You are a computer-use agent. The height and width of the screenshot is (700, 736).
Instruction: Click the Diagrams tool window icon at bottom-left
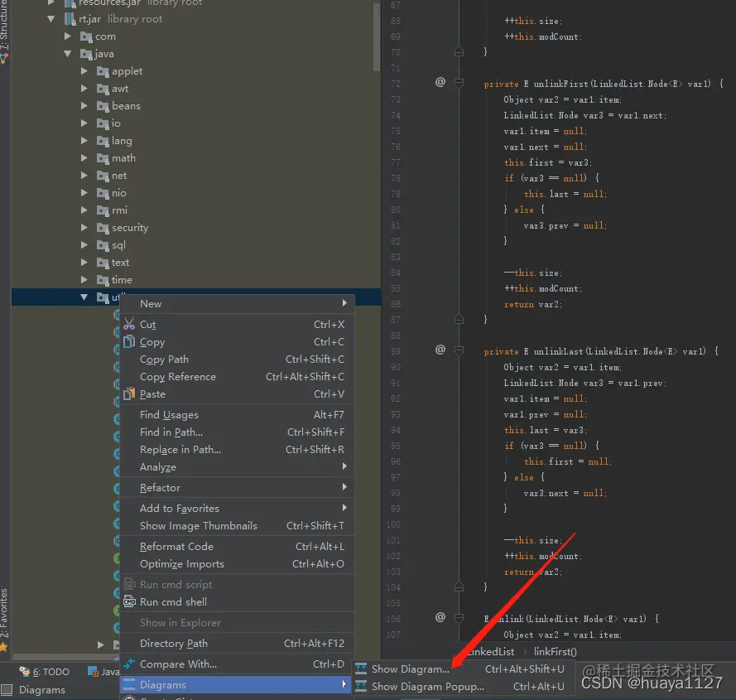(x=7, y=690)
